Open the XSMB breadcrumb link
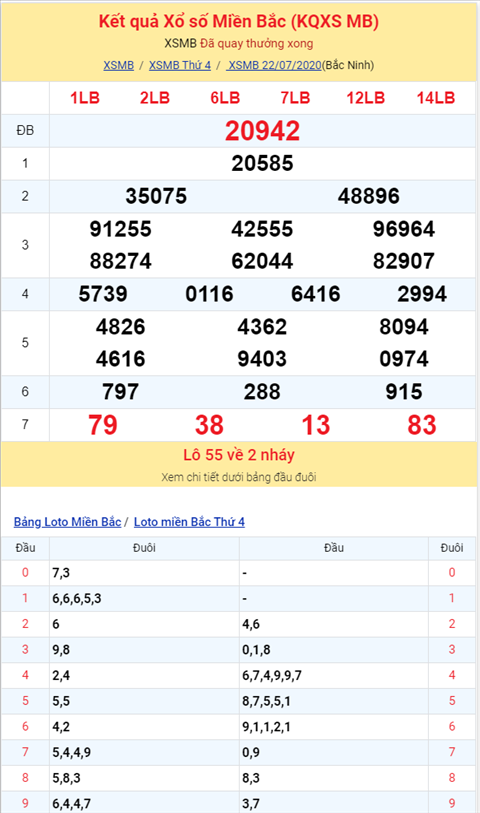Screen dimensions: 480x813 coord(118,65)
